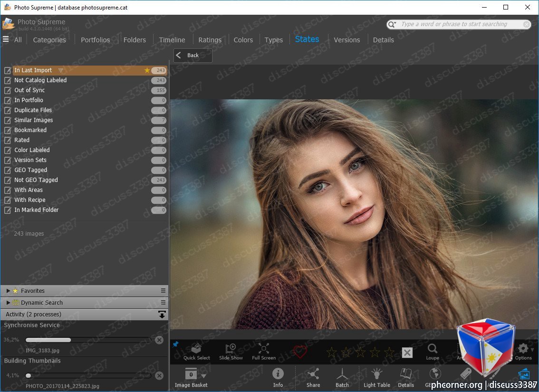Check the Not GEO Tagged state box

coord(8,181)
